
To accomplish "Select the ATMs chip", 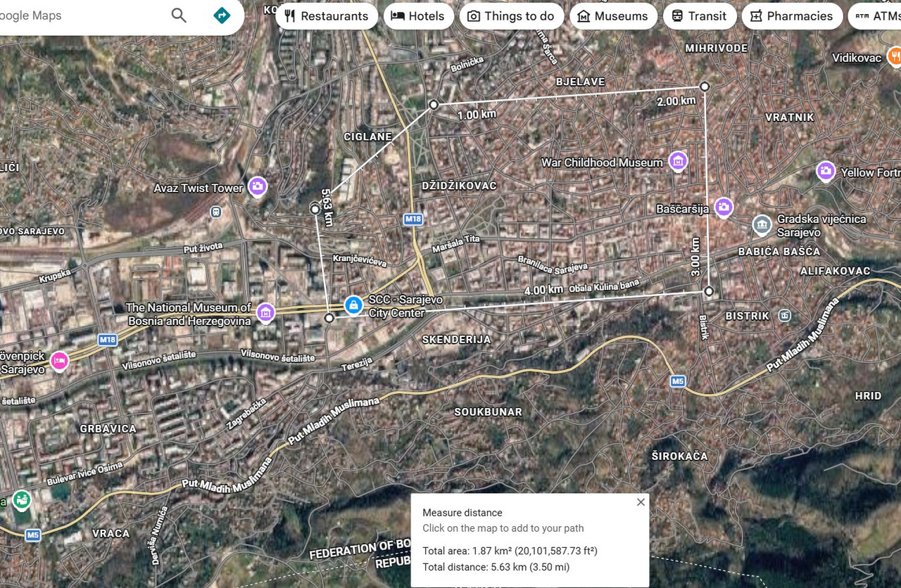I will (875, 16).
